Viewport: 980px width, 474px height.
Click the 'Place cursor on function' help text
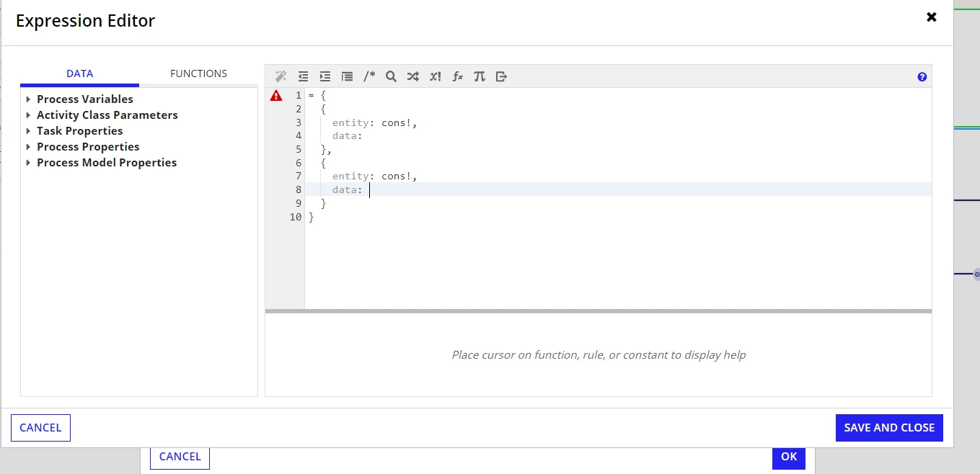point(599,354)
